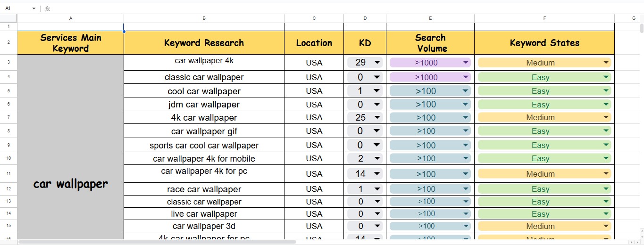Open KD dropdown showing 29 in row 3

pyautogui.click(x=377, y=63)
